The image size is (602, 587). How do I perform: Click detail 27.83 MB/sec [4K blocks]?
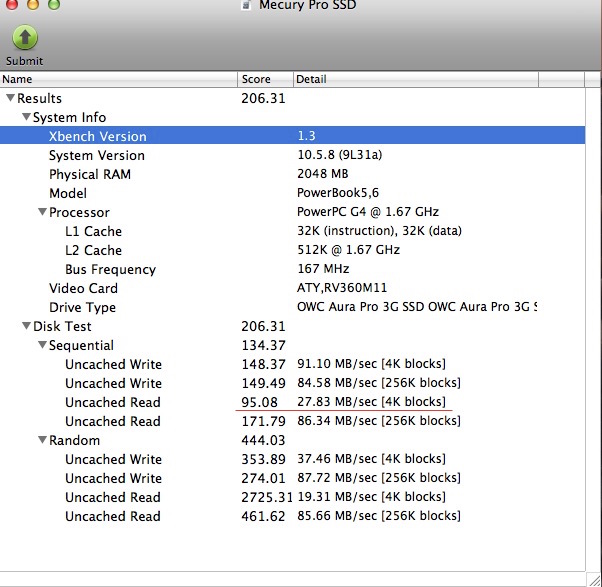click(372, 402)
